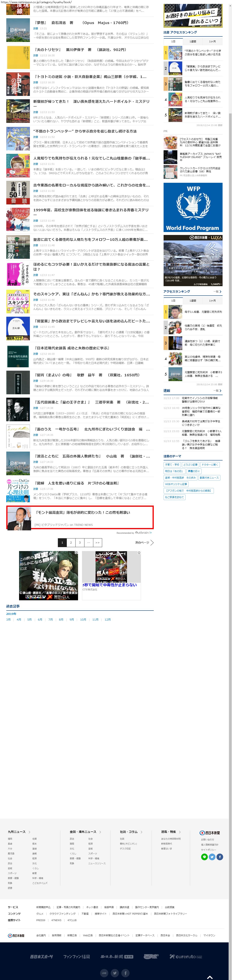Switch reading ranking to 1週間 tab
Image resolution: width=232 pixels, height=980 pixels.
(x=193, y=42)
